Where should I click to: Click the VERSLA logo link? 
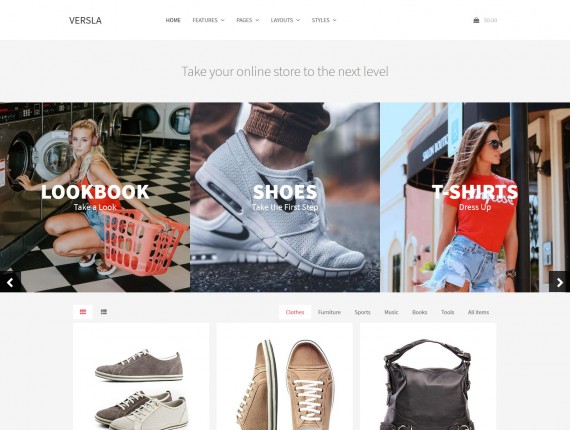85,20
